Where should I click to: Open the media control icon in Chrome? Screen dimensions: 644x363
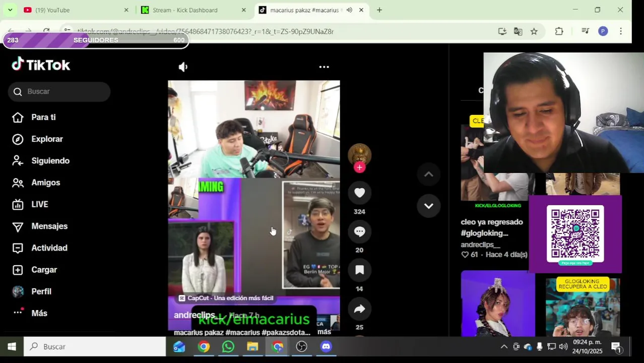pos(585,31)
